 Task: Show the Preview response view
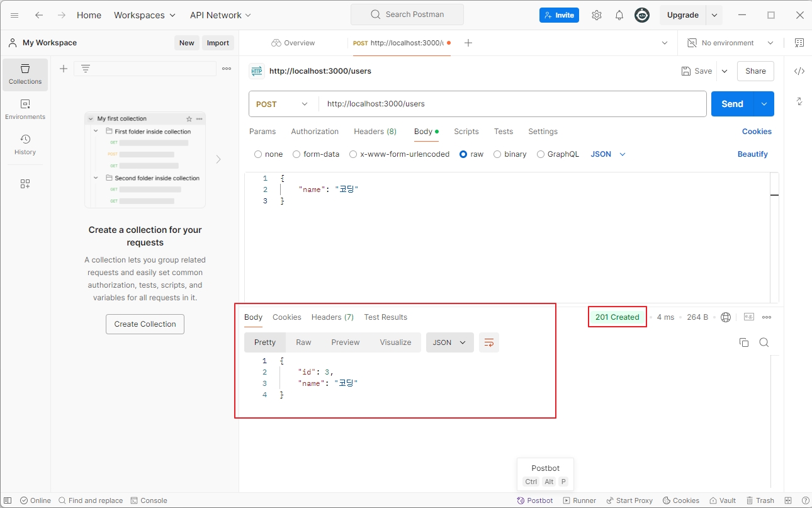point(346,342)
